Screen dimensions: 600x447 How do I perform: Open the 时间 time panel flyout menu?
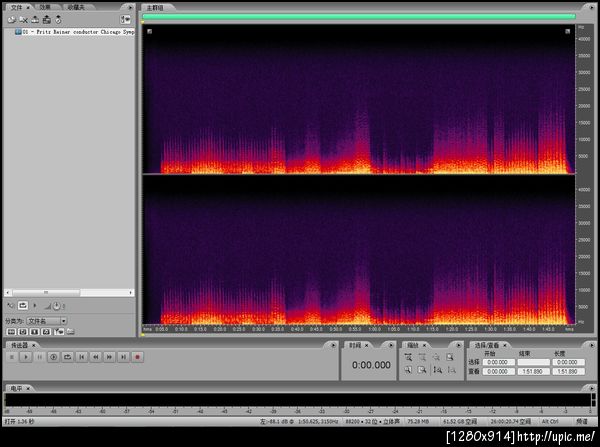click(x=391, y=345)
